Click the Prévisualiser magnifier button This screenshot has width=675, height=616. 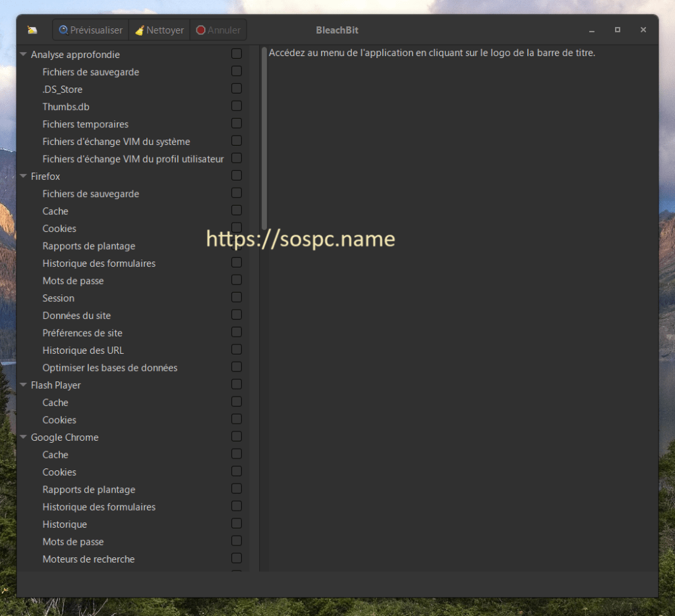click(x=90, y=30)
